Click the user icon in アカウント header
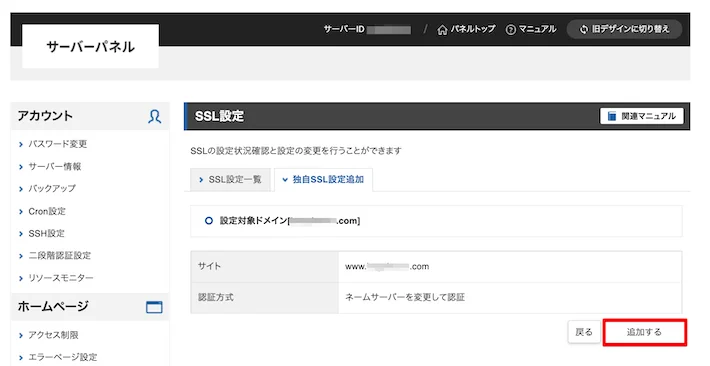This screenshot has height=366, width=710. coord(154,116)
